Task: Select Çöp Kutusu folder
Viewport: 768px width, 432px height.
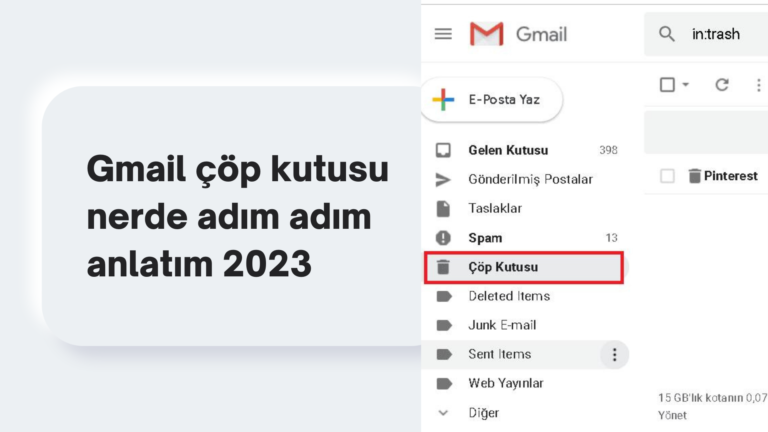Action: 524,267
